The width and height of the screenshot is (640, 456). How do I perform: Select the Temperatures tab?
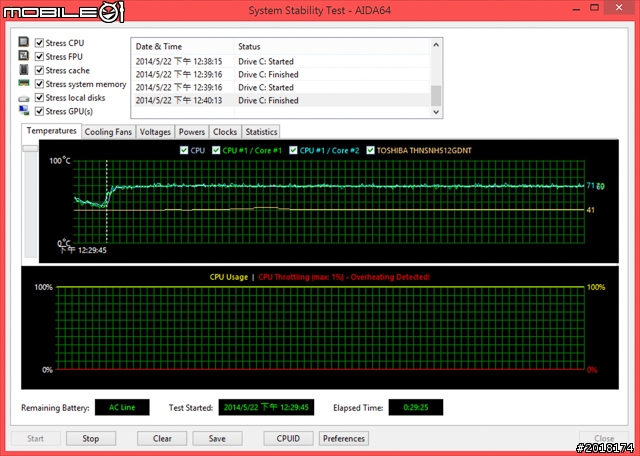51,131
